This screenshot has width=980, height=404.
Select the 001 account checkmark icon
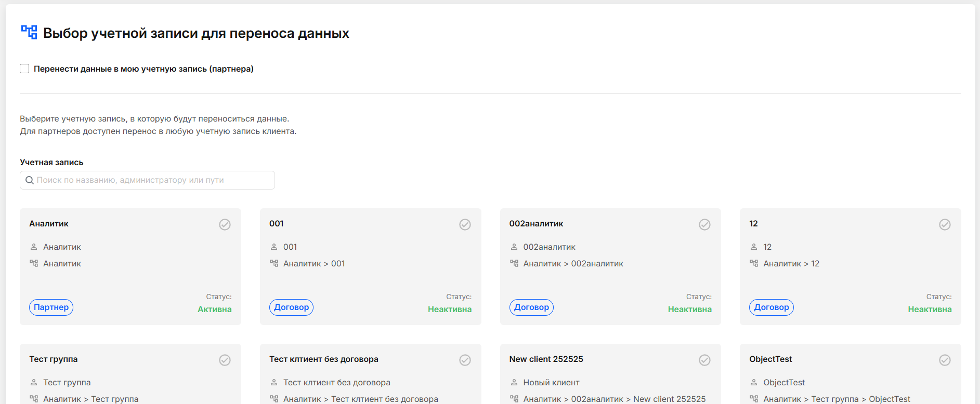(465, 224)
